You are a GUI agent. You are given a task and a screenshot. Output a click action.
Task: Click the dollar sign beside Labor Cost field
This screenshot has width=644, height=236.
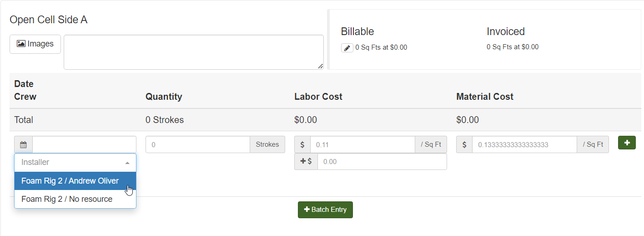(302, 144)
